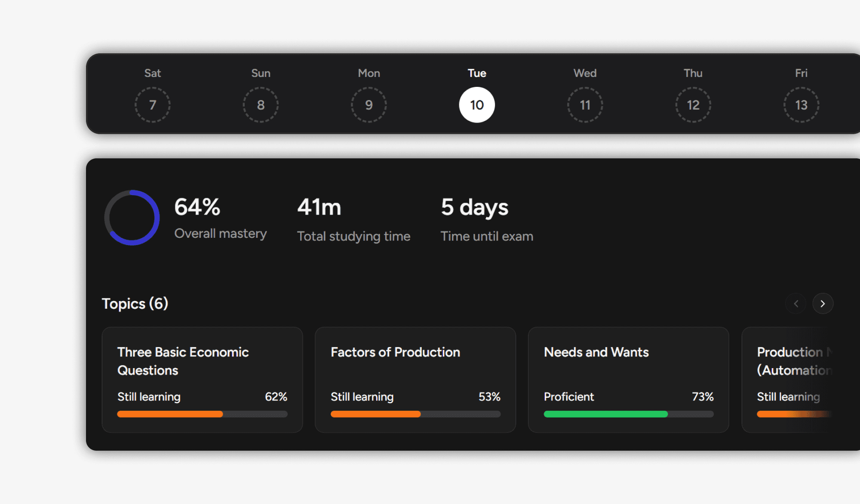Viewport: 860px width, 504px height.
Task: Click the 5 days until exam stat
Action: [474, 207]
